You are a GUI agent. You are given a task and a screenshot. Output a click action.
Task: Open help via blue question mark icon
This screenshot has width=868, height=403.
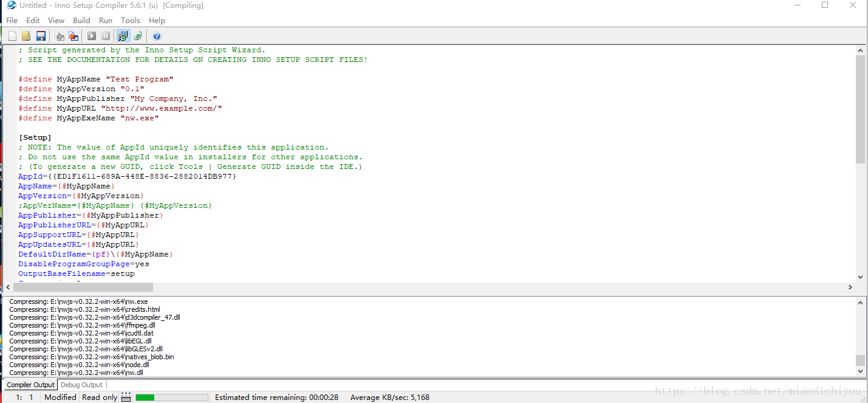(157, 36)
